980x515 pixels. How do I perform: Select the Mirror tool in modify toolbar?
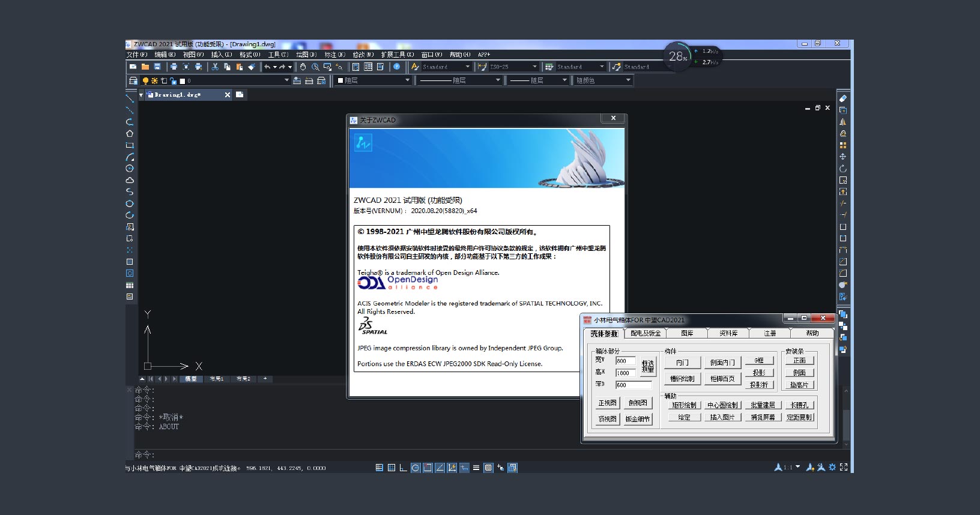pyautogui.click(x=843, y=122)
